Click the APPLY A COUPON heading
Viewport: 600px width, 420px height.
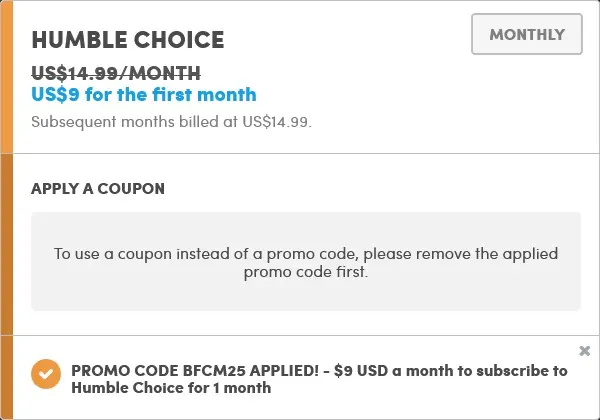[98, 188]
